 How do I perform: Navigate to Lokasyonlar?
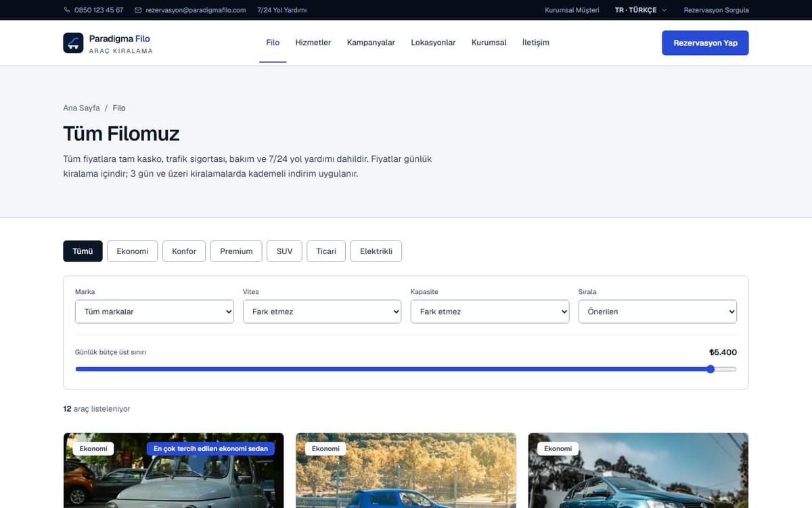(x=433, y=43)
